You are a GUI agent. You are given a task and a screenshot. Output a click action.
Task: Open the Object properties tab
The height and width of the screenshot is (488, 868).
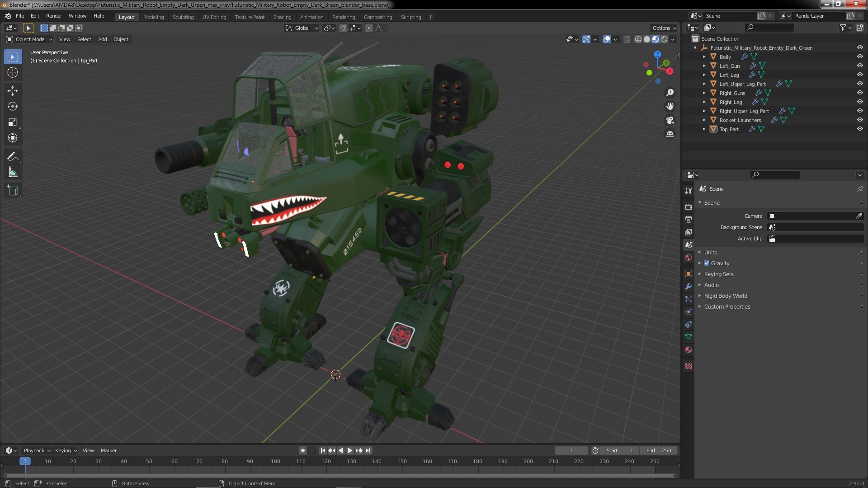tap(689, 274)
